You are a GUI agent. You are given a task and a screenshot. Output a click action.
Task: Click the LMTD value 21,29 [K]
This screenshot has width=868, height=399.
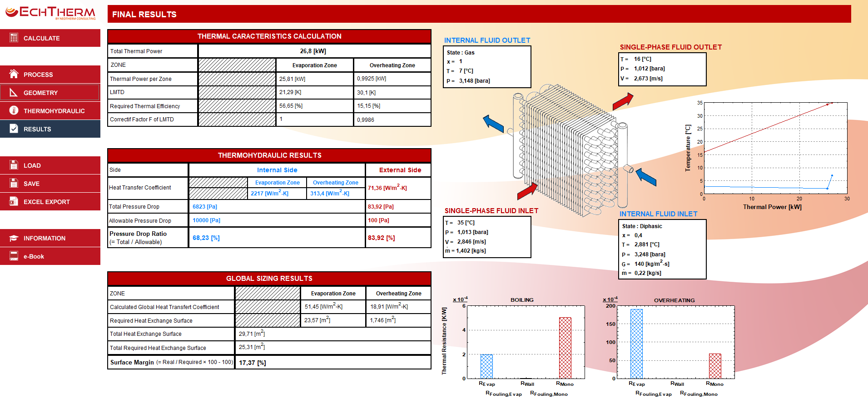click(x=290, y=92)
